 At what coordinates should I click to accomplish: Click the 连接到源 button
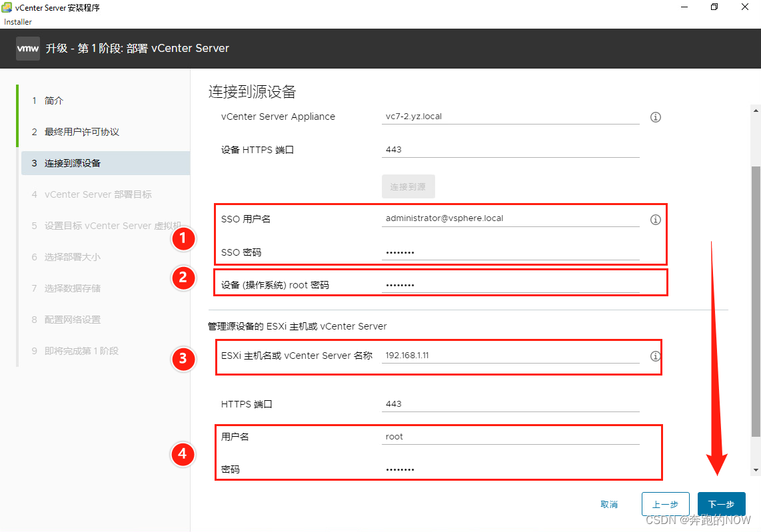tap(408, 186)
